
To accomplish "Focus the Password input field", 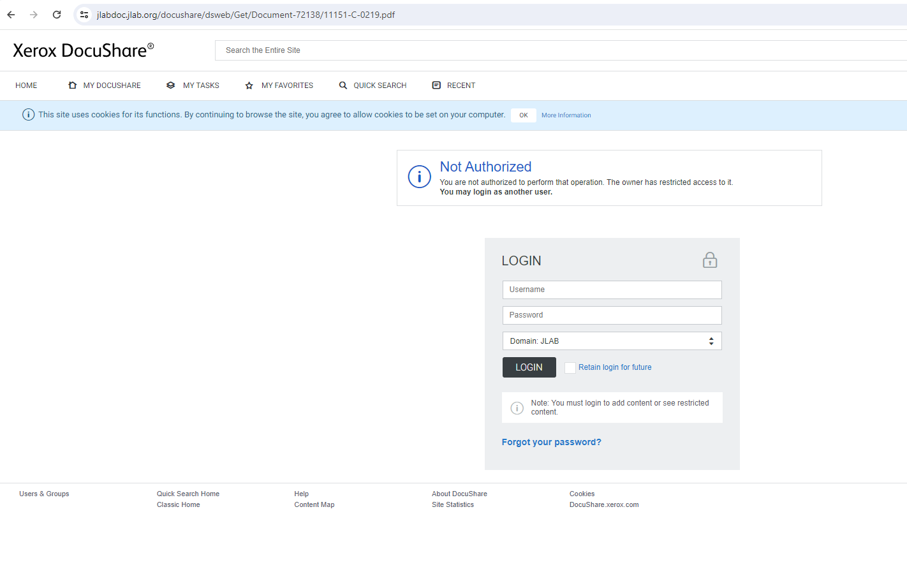I will (612, 315).
